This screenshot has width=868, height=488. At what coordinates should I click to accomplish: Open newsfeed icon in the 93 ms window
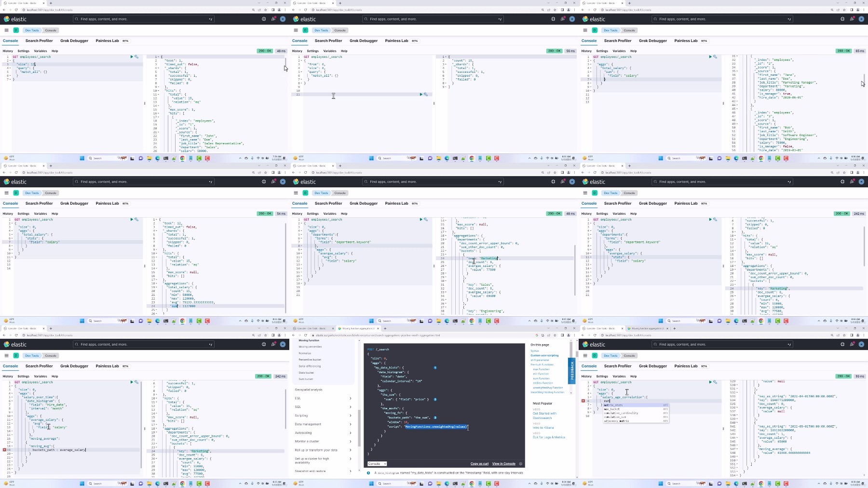pos(852,345)
